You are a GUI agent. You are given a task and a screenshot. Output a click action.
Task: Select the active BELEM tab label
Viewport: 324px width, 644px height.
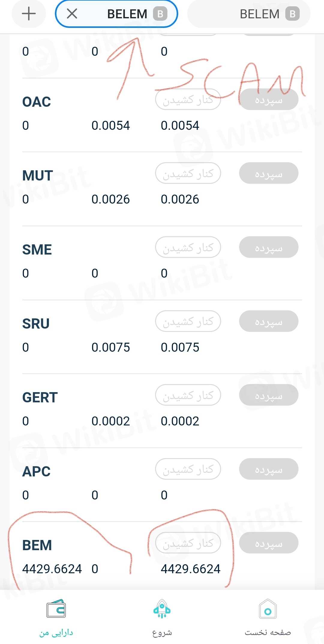pyautogui.click(x=127, y=14)
